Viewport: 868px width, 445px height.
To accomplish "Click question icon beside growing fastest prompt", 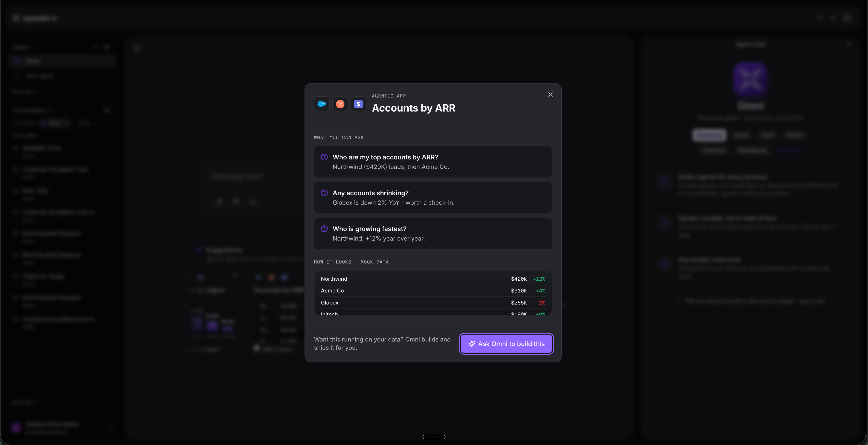I will 324,229.
